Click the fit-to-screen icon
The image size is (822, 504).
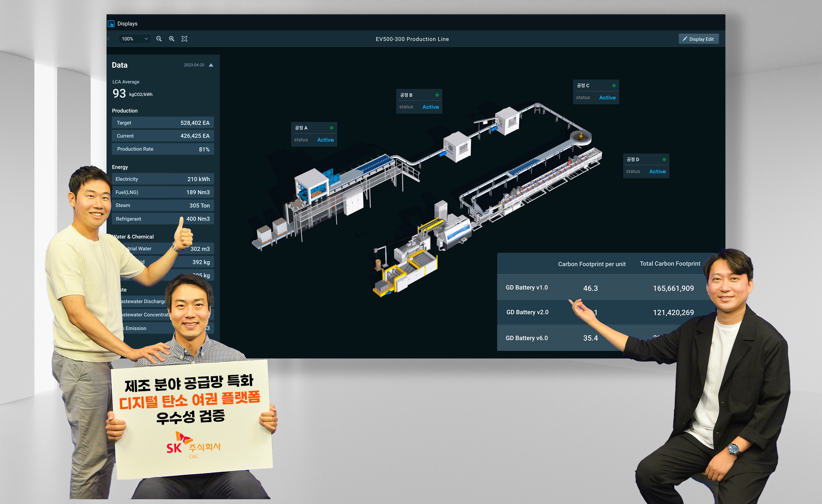tap(185, 39)
